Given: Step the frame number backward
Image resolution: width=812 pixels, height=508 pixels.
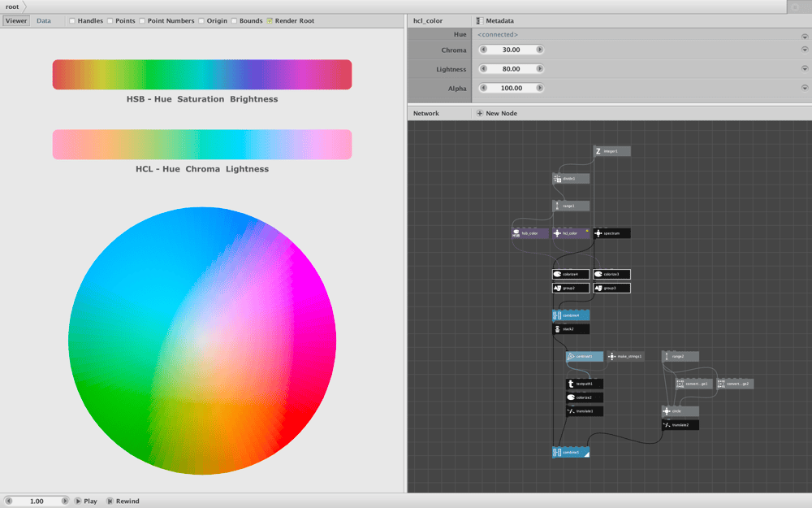Looking at the screenshot, I should tap(8, 501).
